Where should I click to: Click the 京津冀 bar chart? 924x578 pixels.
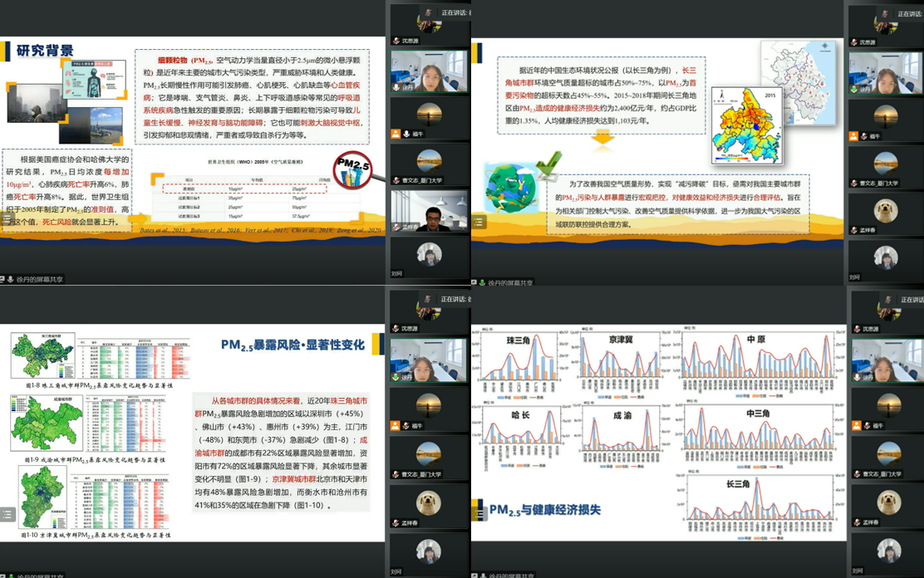point(621,365)
